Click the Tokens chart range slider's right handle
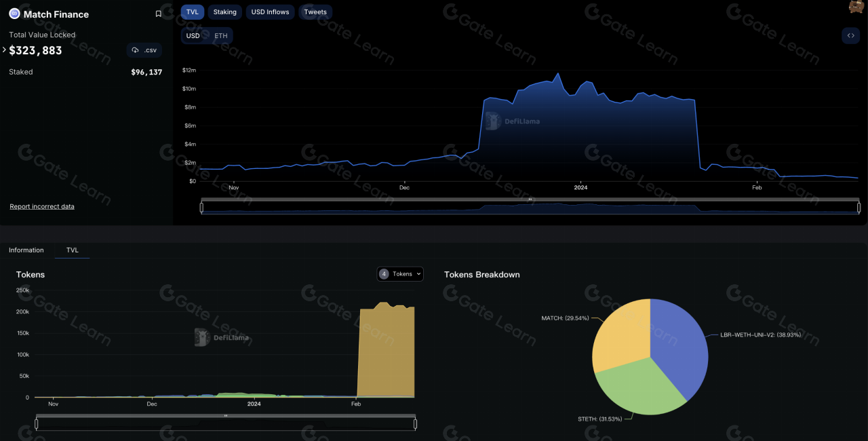 (415, 424)
